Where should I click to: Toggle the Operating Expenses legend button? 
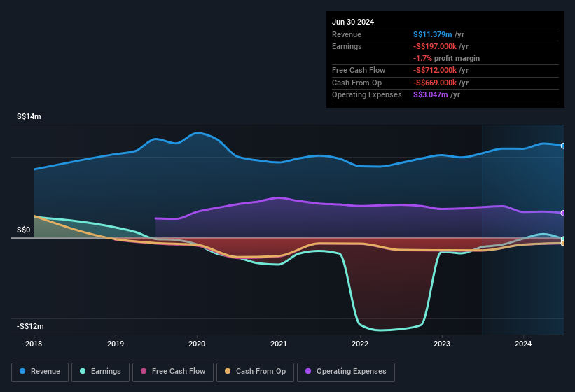point(346,372)
